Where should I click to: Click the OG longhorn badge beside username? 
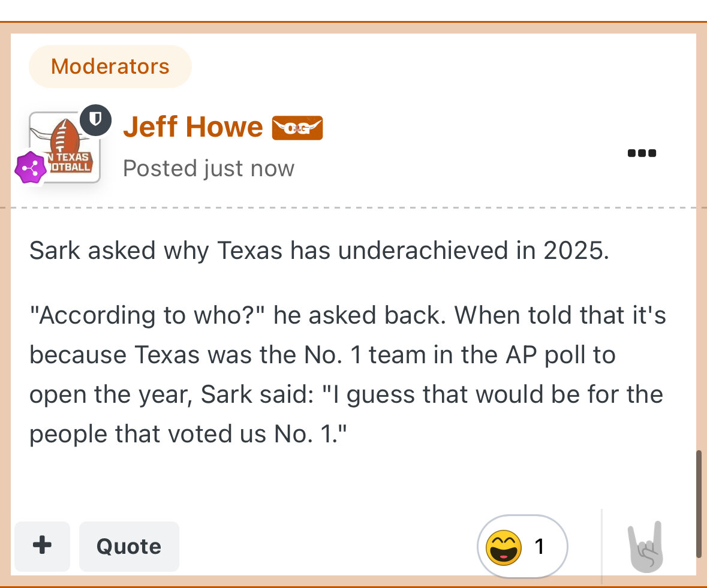click(297, 128)
